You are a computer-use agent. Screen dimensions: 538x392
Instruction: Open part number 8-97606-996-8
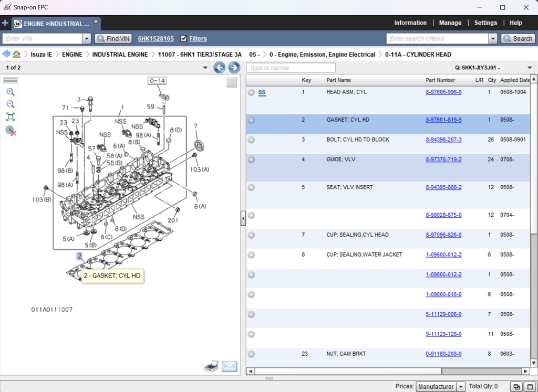[443, 92]
